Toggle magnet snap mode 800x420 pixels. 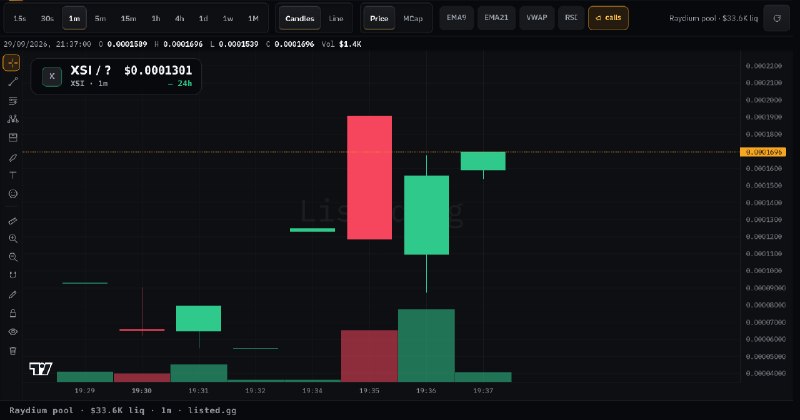(x=13, y=276)
